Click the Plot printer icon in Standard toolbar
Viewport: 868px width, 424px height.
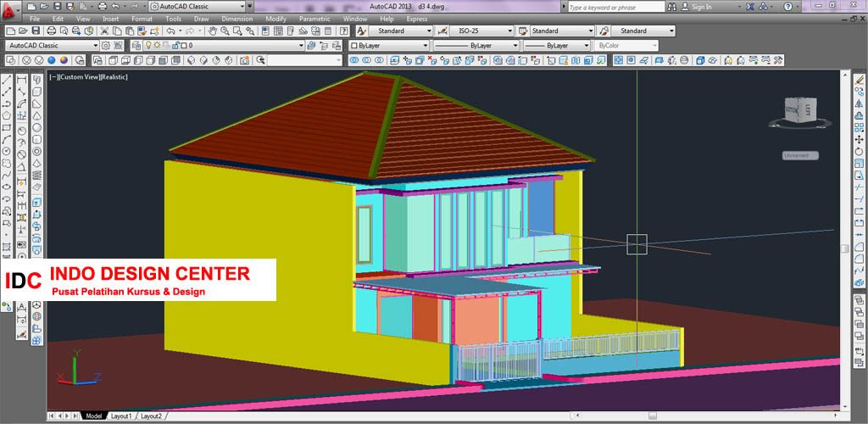click(51, 31)
